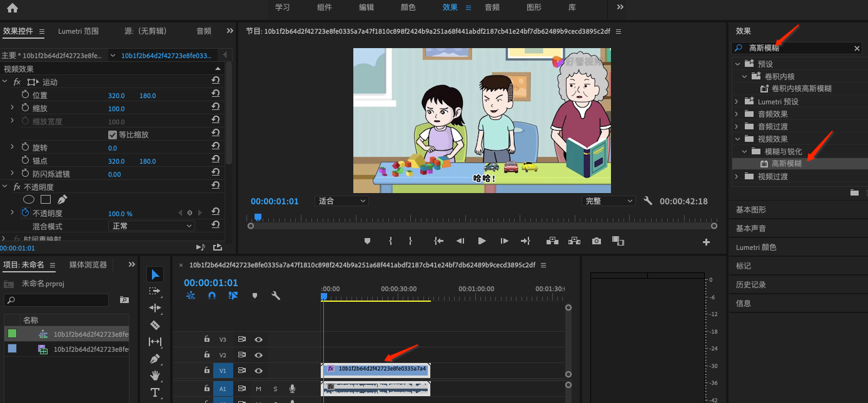Open the 正常 blend mode dropdown
Image resolution: width=868 pixels, height=403 pixels.
pos(151,226)
